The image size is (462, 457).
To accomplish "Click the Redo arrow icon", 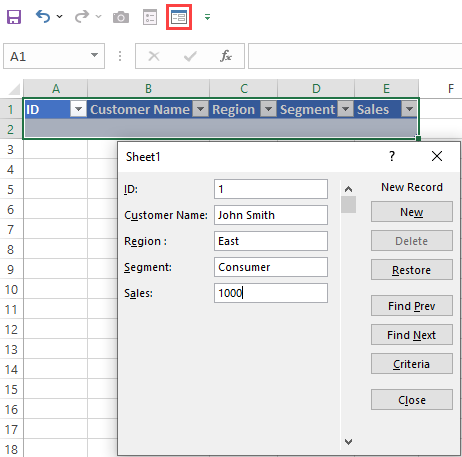I will [x=82, y=16].
